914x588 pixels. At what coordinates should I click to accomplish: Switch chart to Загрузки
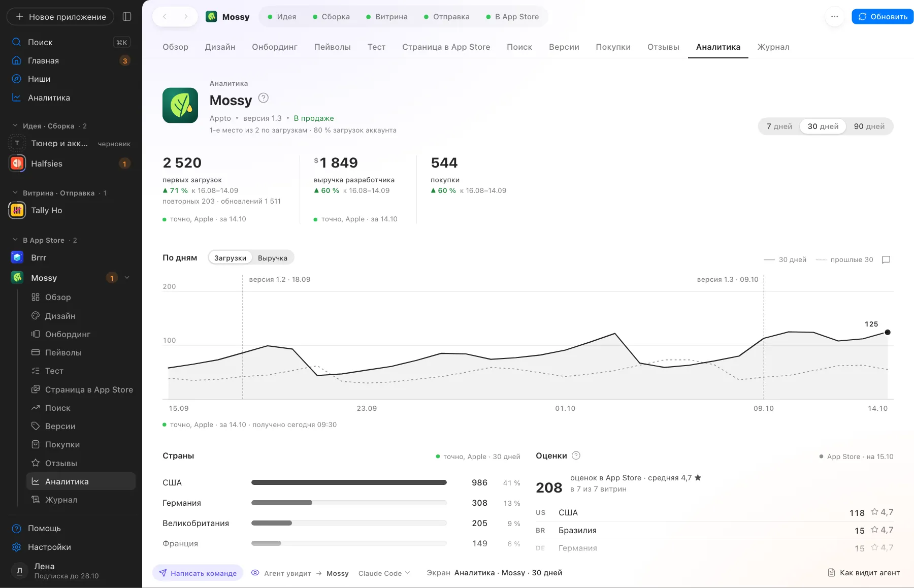[x=230, y=258]
